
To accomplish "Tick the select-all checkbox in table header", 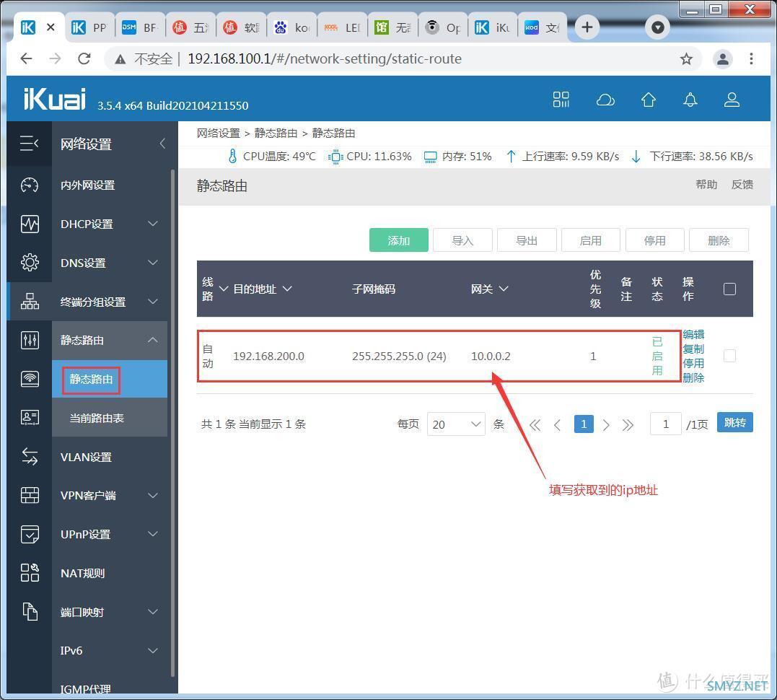I will [x=729, y=289].
